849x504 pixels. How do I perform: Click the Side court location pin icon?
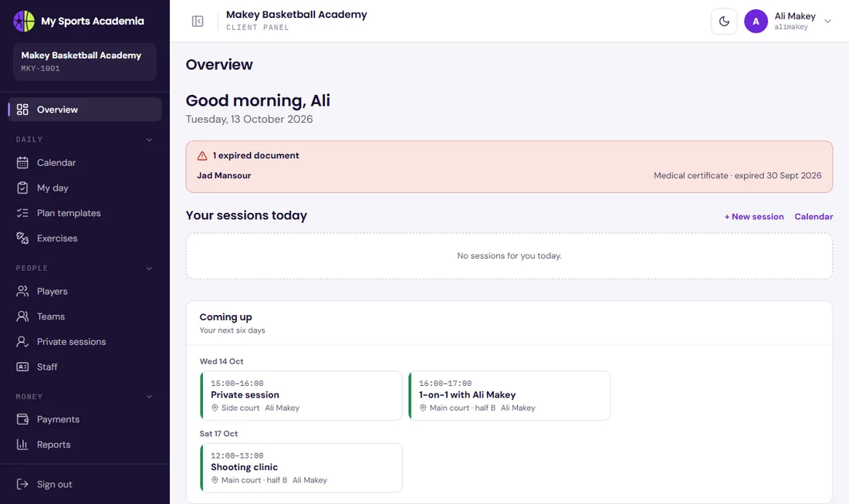(215, 408)
